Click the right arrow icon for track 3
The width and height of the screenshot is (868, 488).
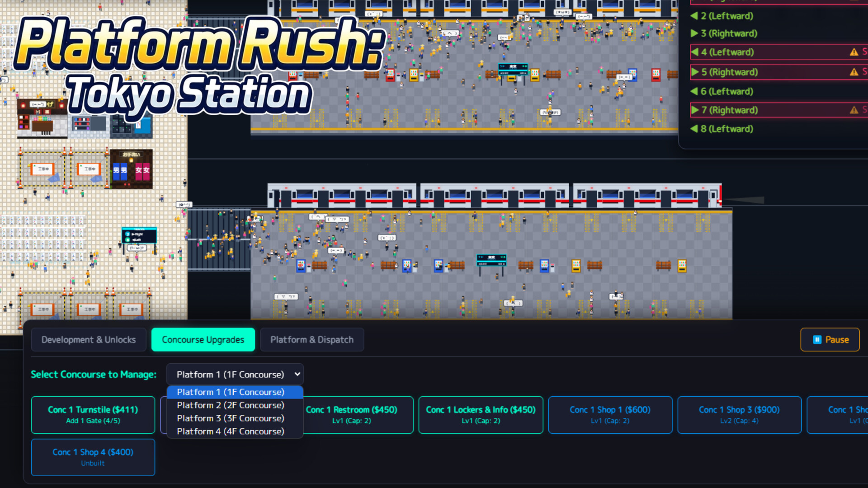[694, 33]
